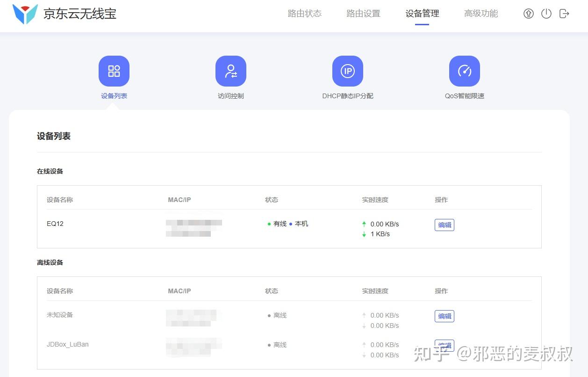Click the firmware upgrade arrow icon
The width and height of the screenshot is (588, 377).
tap(529, 14)
